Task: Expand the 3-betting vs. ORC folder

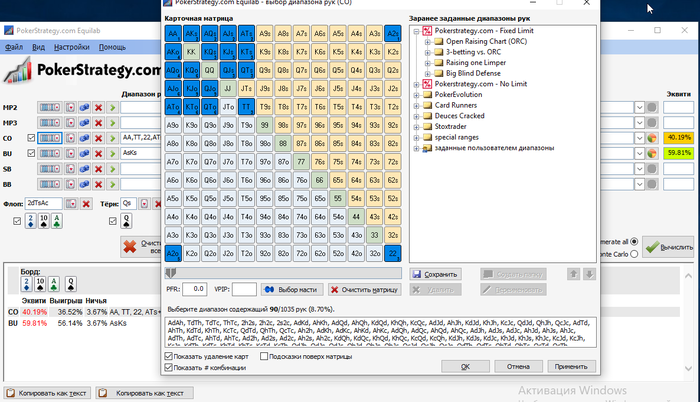Action: point(427,52)
